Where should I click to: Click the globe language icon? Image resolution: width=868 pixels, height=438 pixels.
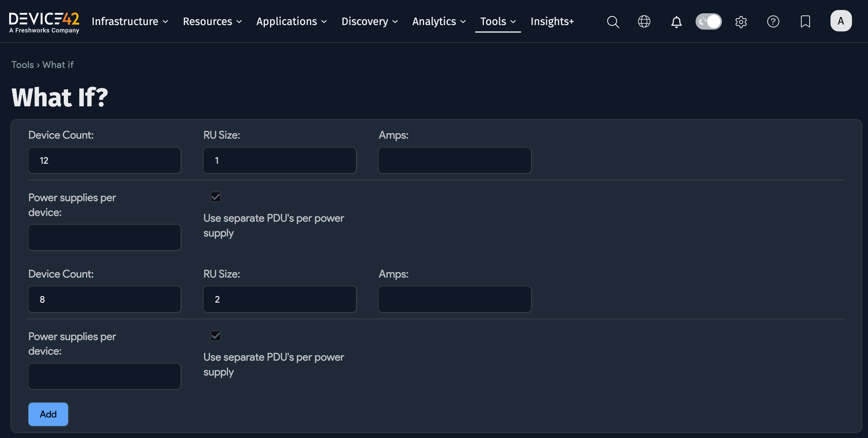click(644, 21)
